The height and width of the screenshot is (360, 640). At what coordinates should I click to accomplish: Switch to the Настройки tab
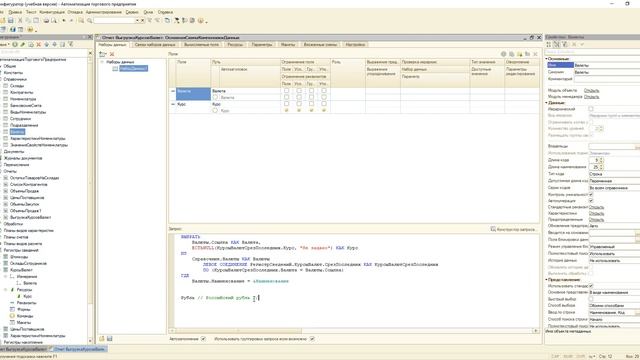point(355,44)
